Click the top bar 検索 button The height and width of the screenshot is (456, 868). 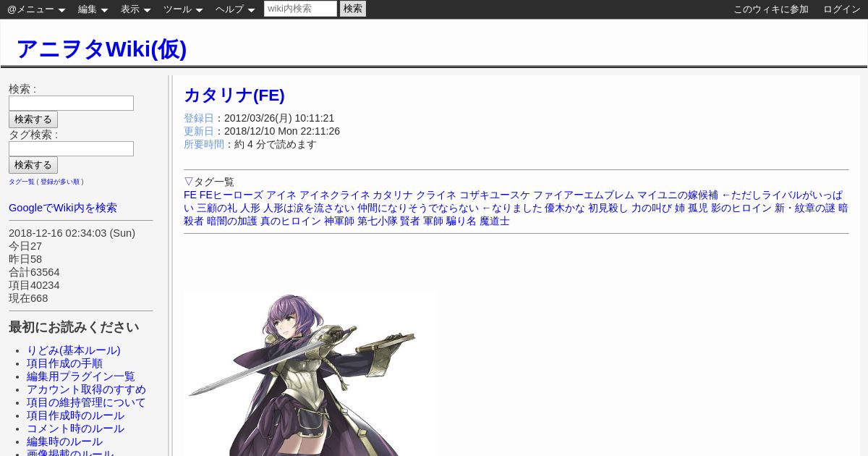353,9
